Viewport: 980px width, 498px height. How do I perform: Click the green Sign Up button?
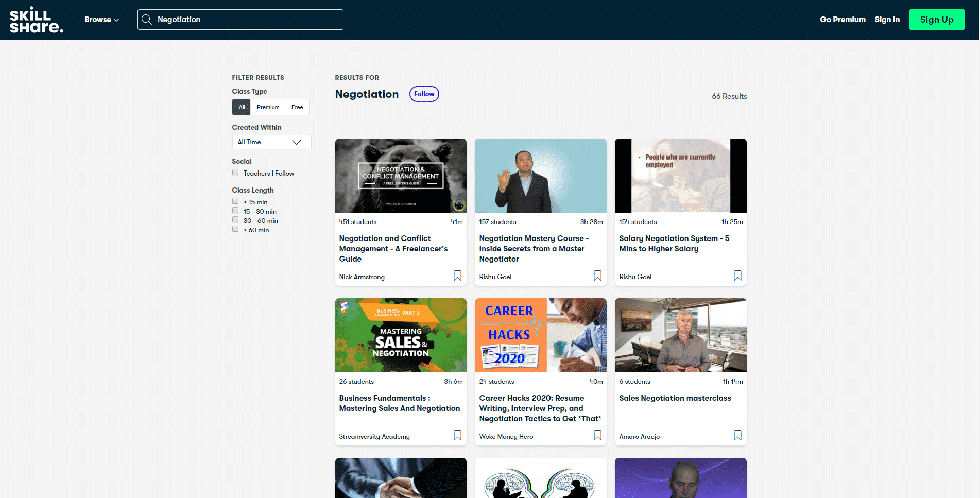click(937, 20)
